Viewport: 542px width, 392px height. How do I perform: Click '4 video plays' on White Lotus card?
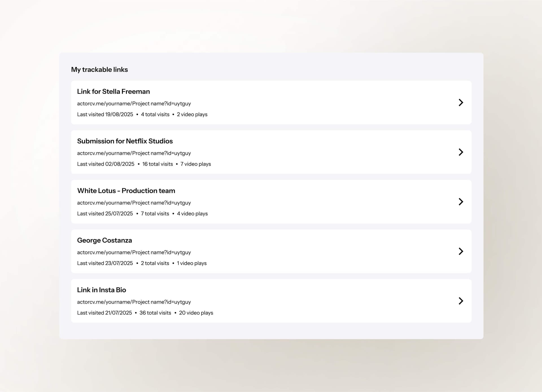point(192,214)
